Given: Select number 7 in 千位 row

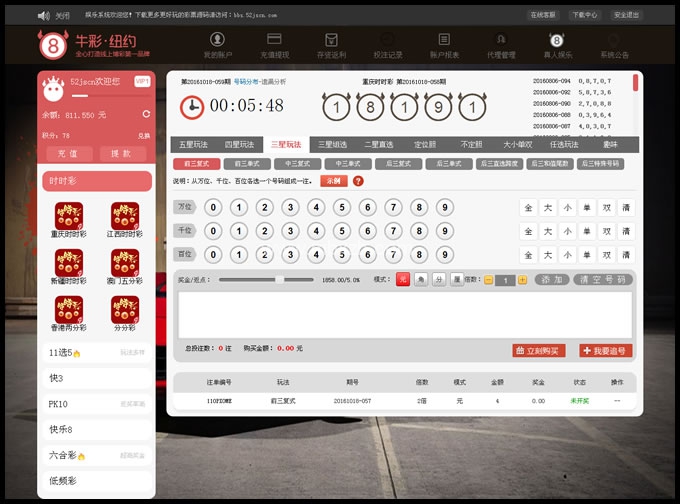Looking at the screenshot, I should 393,231.
